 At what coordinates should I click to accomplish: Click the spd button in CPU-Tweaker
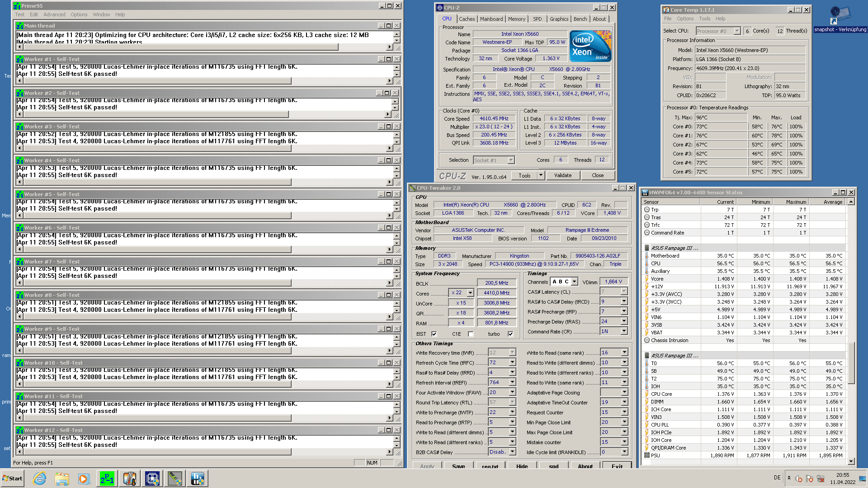click(x=553, y=466)
